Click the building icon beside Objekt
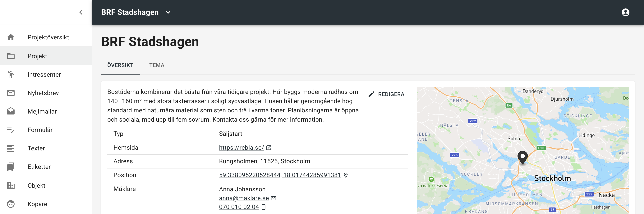 point(11,186)
